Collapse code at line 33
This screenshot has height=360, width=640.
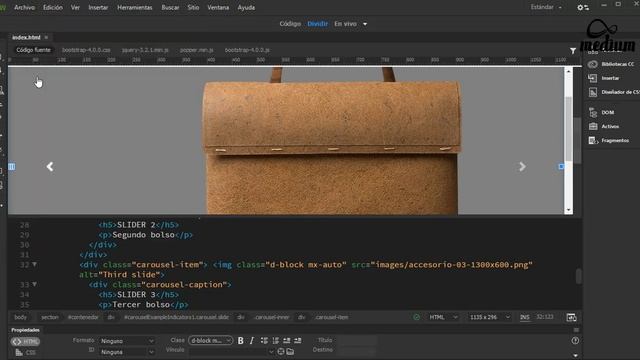coord(35,284)
